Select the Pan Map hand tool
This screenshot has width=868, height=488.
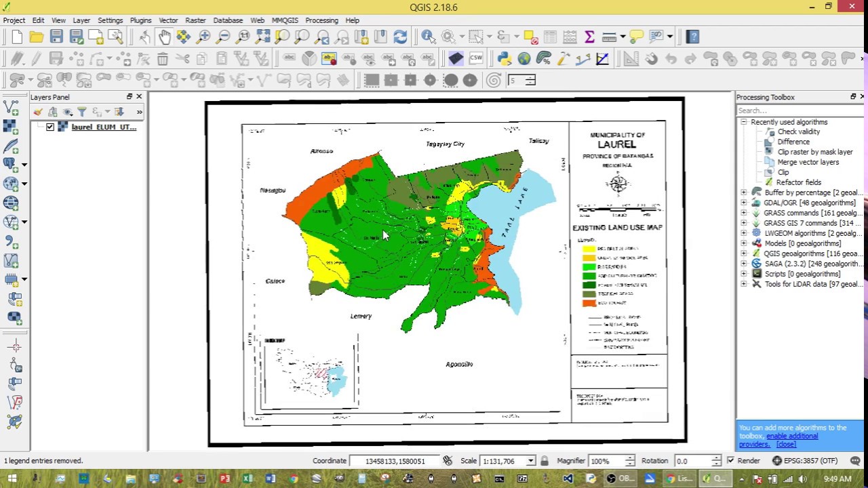pyautogui.click(x=164, y=37)
